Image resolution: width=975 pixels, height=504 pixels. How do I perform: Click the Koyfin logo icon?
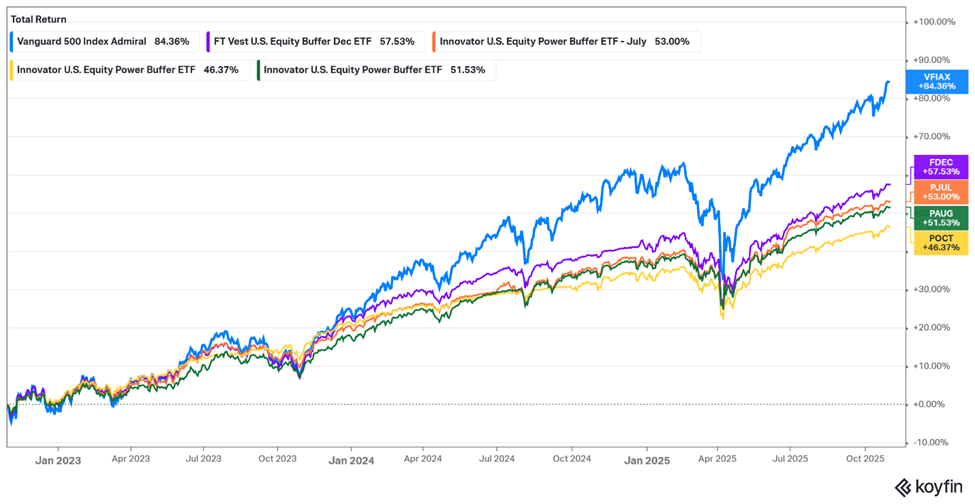coord(901,487)
